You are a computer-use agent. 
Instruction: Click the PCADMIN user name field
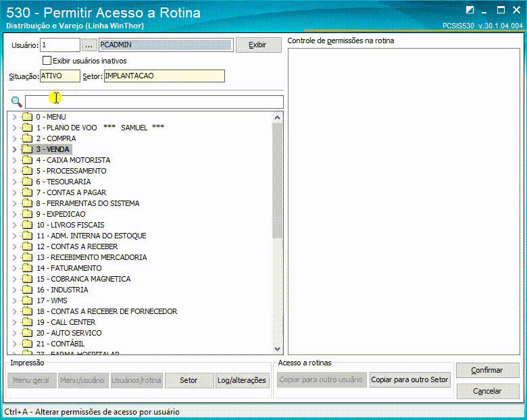tap(166, 45)
